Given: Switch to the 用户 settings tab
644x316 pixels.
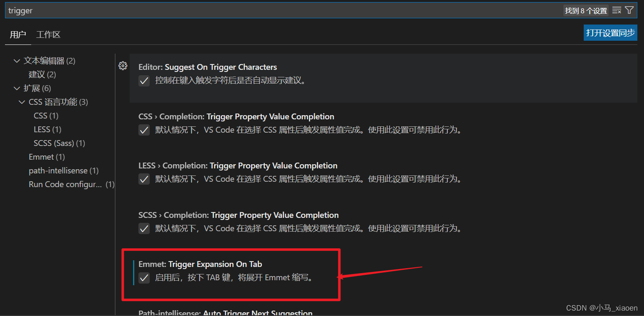Looking at the screenshot, I should click(18, 35).
